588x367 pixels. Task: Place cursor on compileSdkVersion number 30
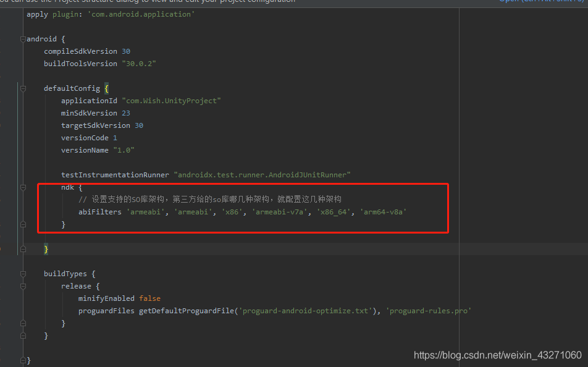[x=126, y=51]
